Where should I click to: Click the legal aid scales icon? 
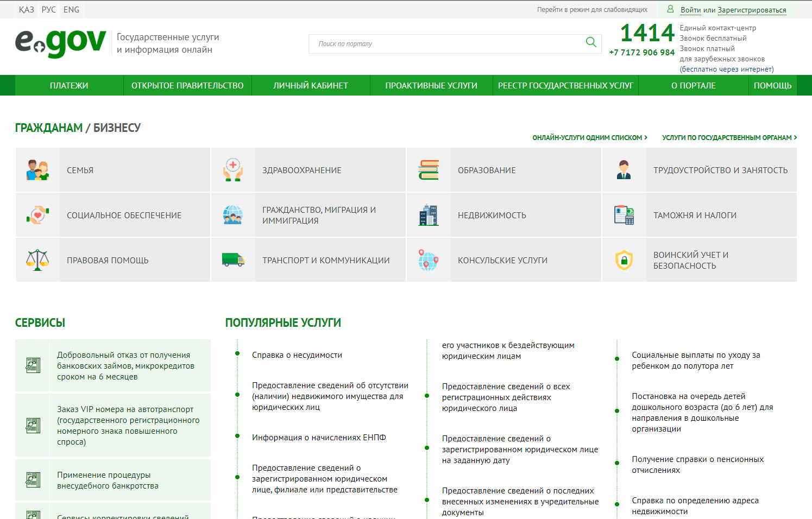point(37,260)
